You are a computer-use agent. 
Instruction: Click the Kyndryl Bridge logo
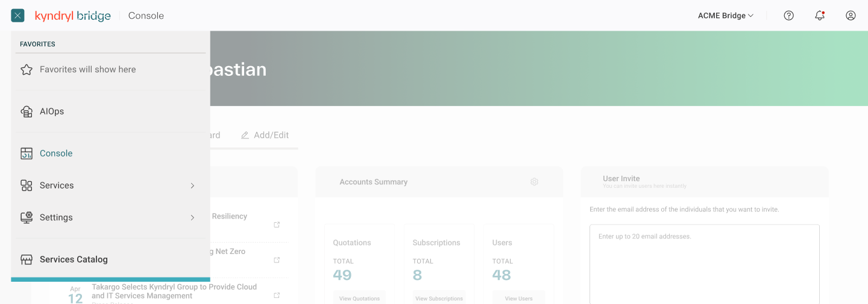coord(73,16)
